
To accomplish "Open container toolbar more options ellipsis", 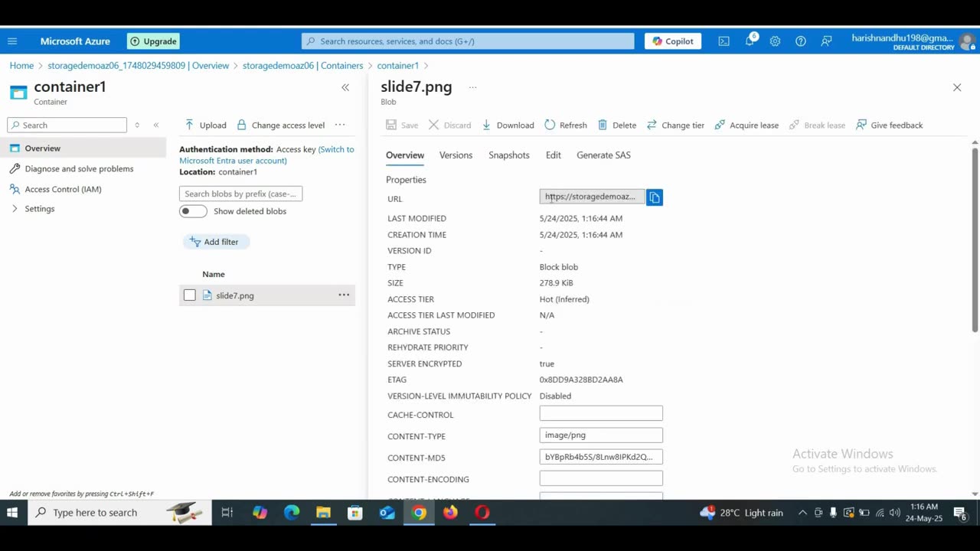I will point(340,125).
